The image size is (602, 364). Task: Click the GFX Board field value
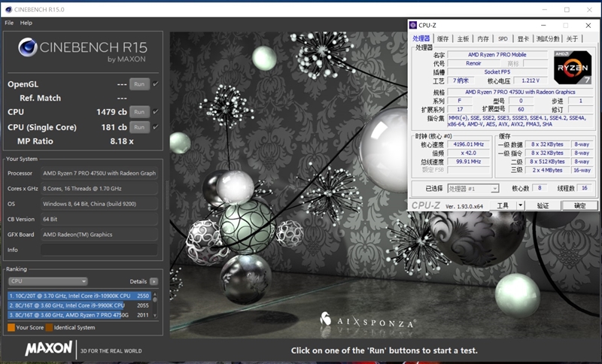click(99, 235)
